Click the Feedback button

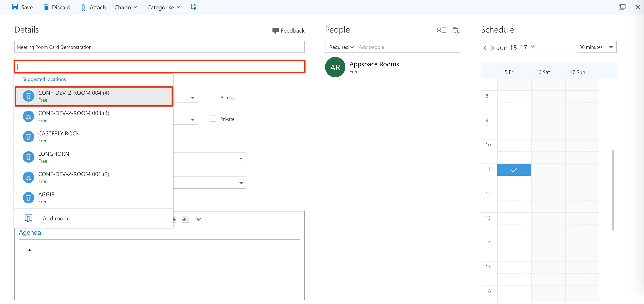click(288, 31)
